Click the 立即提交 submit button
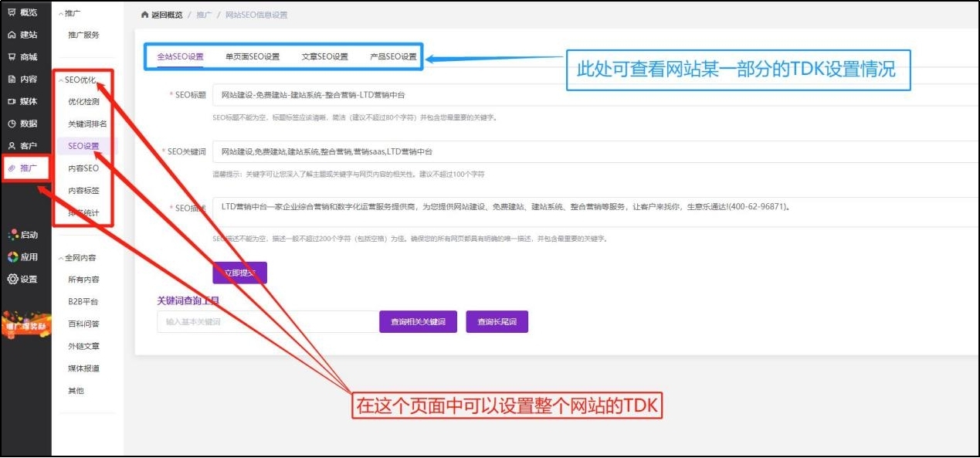 [239, 273]
